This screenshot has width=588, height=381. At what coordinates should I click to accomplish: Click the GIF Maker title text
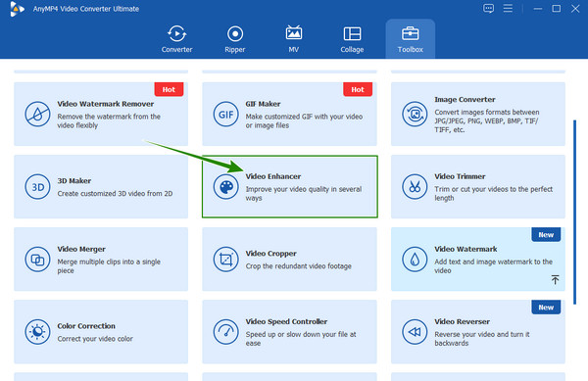[263, 104]
